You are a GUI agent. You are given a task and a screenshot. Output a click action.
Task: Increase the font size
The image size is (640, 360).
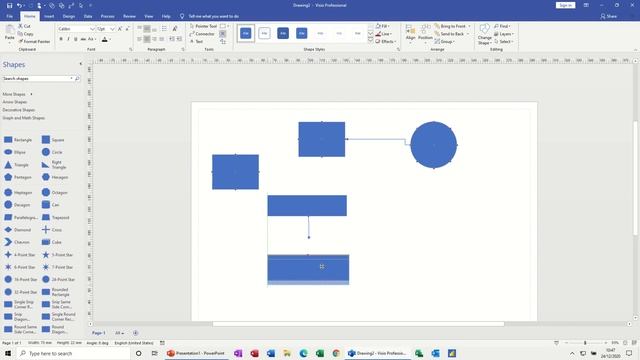click(120, 29)
